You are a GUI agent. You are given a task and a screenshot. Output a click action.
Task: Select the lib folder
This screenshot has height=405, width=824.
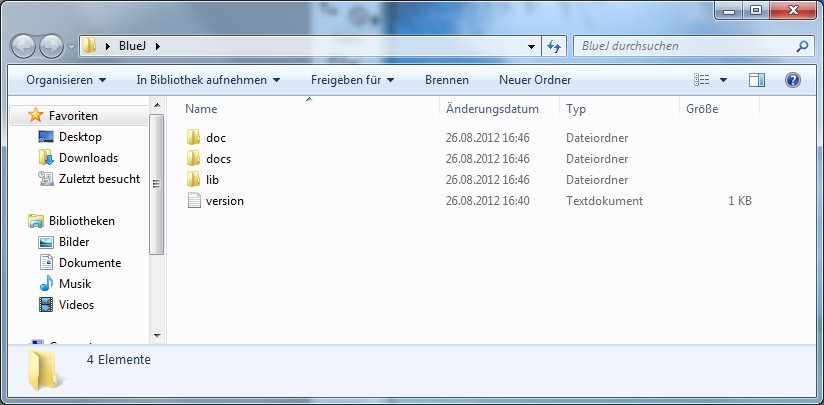coord(213,180)
